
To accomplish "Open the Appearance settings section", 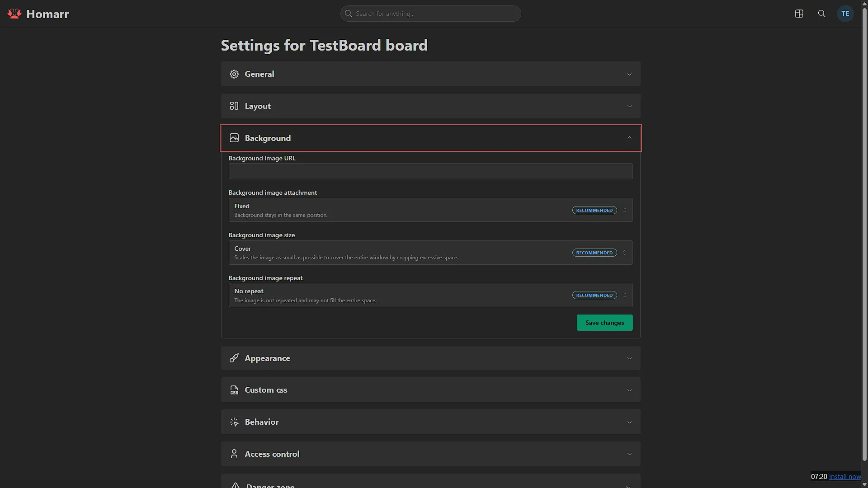I will click(430, 358).
